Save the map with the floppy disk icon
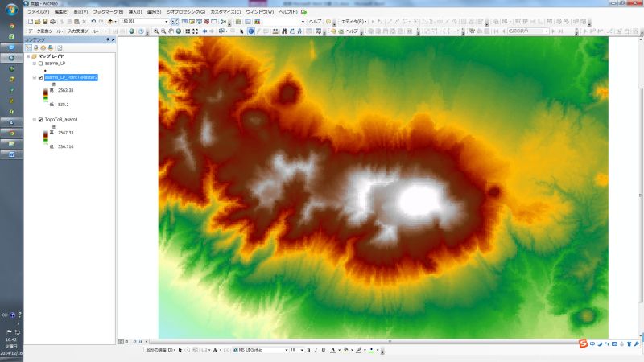 click(45, 22)
